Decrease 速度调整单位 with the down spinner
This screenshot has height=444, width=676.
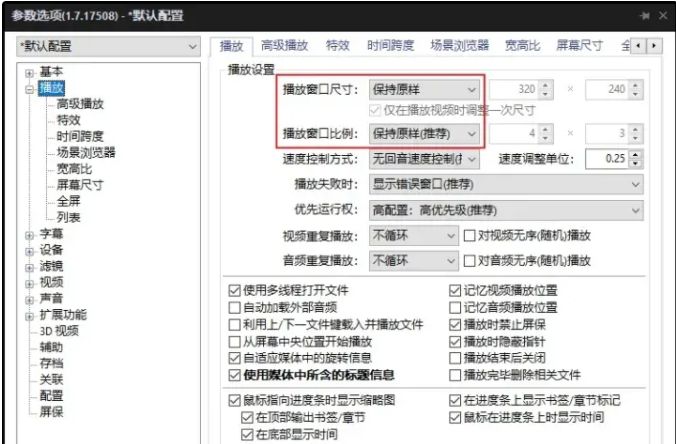tap(635, 164)
